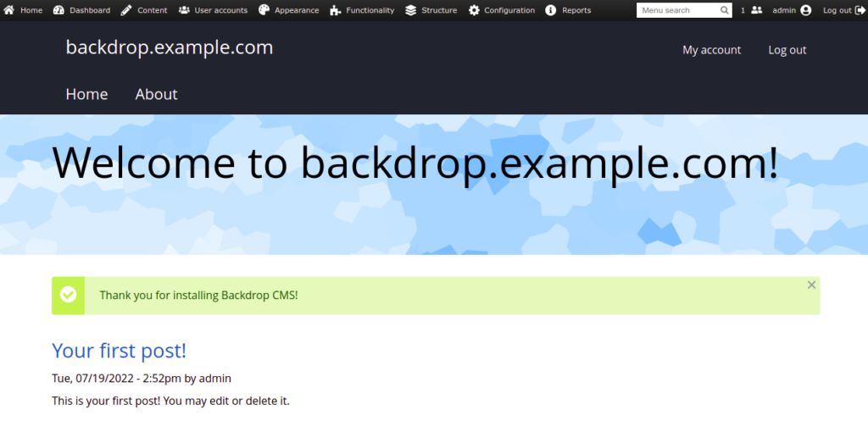Open the Functionality admin menu
This screenshot has height=432, width=868.
(370, 10)
